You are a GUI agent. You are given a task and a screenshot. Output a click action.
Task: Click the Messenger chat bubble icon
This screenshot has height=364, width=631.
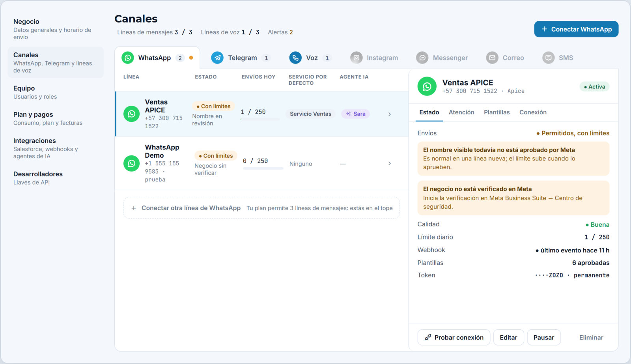point(422,58)
